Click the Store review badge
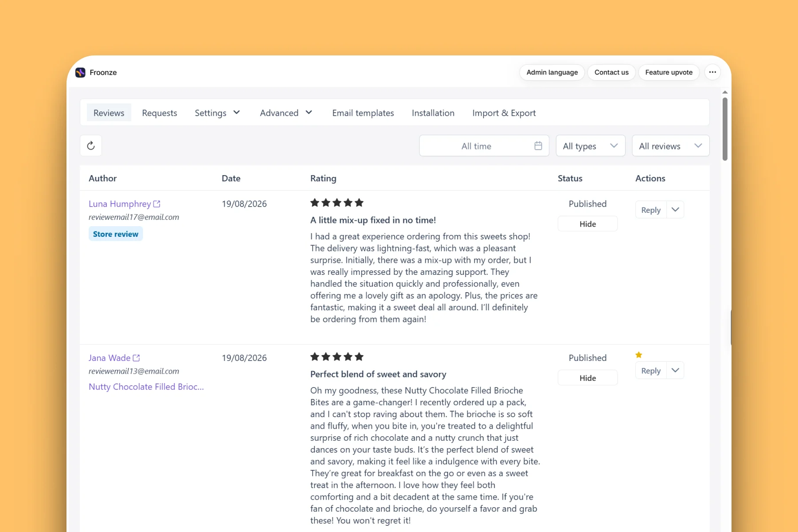The image size is (798, 532). [116, 234]
